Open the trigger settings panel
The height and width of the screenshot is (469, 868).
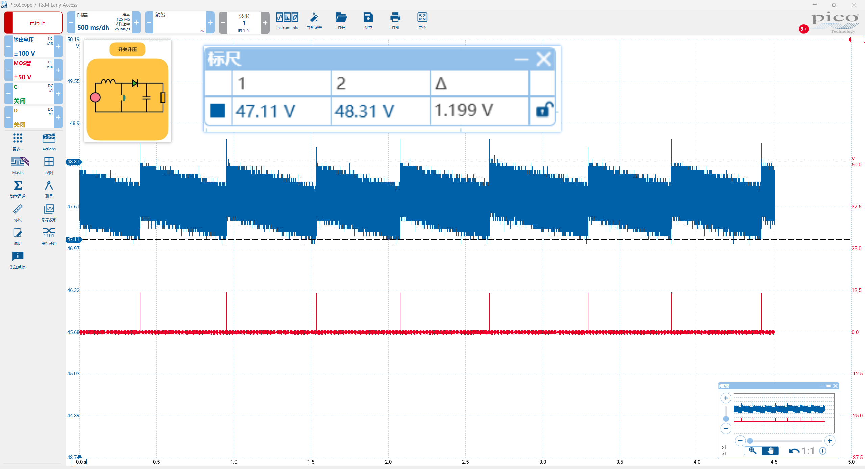tap(179, 23)
